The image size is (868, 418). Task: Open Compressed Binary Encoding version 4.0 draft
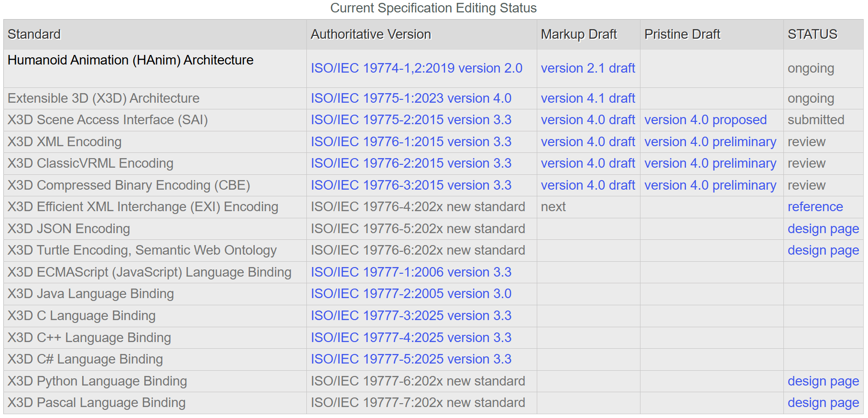(587, 185)
